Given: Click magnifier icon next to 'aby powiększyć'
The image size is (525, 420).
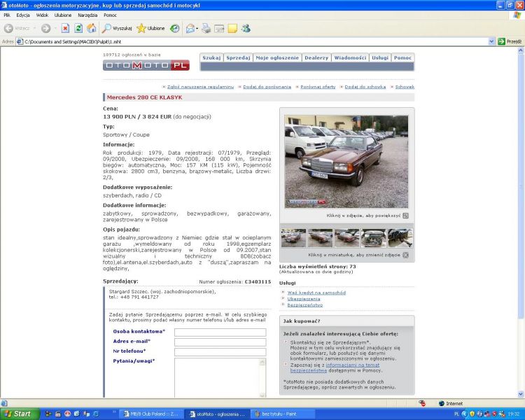Looking at the screenshot, I should pos(405,216).
